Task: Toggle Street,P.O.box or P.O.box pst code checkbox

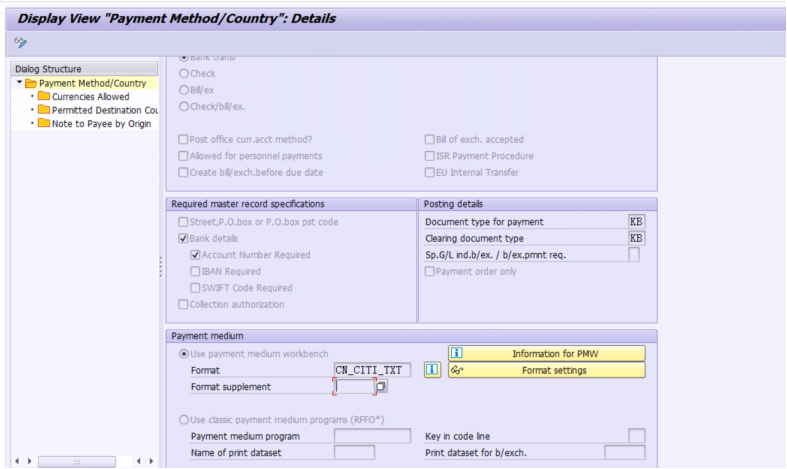Action: [x=183, y=221]
